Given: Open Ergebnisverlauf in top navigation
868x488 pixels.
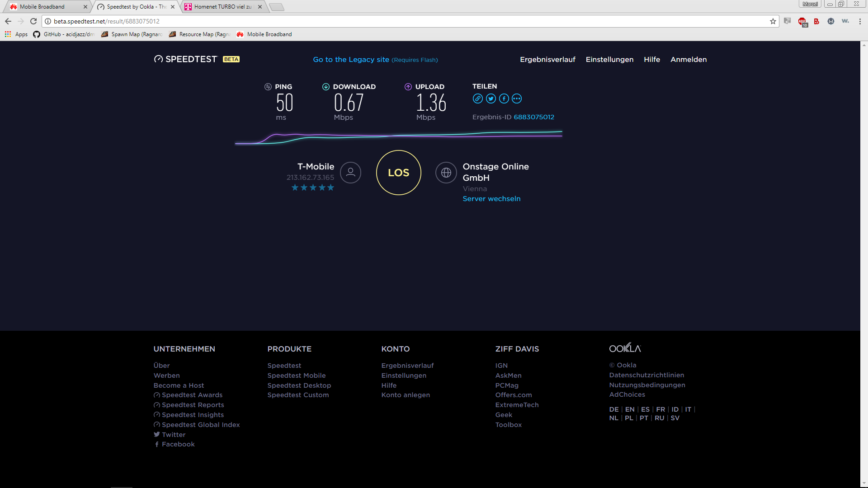Looking at the screenshot, I should tap(547, 60).
